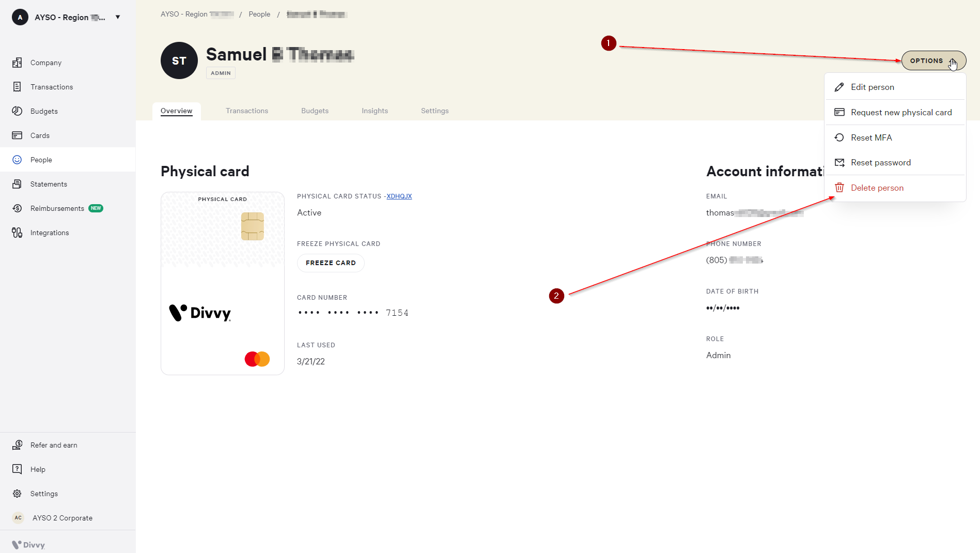The width and height of the screenshot is (980, 553).
Task: Click the Integrations icon in sidebar
Action: click(x=17, y=233)
